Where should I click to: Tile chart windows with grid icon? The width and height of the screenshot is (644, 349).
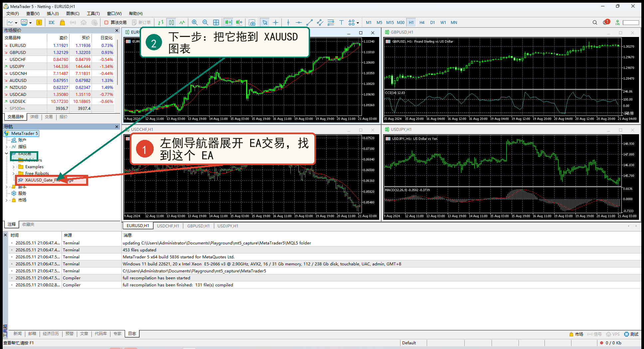point(216,22)
